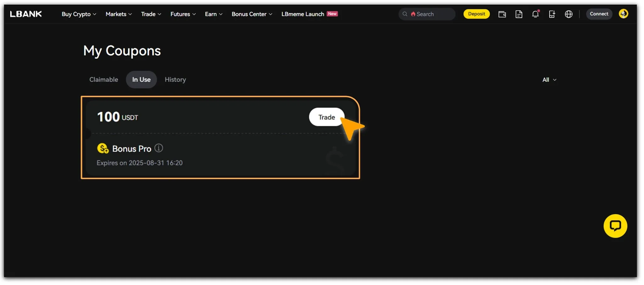Open the language globe icon
Screen dimensions: 644x285
click(569, 14)
